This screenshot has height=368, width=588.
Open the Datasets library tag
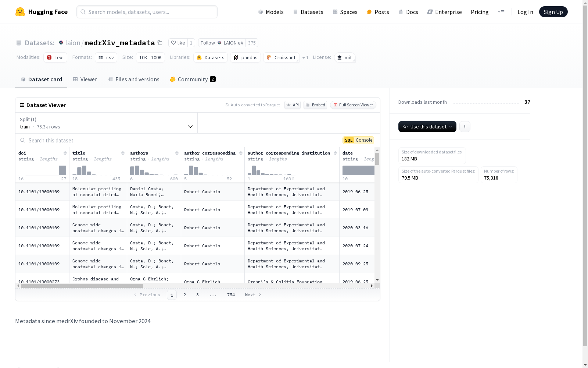tap(211, 57)
